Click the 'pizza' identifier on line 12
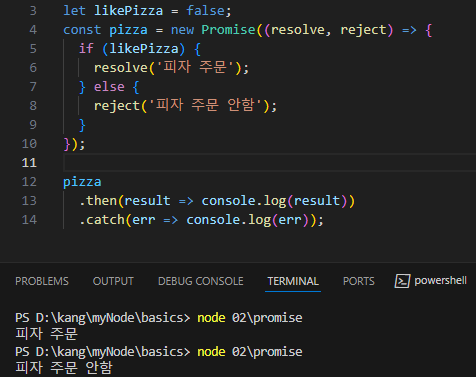This screenshot has width=476, height=377. (x=82, y=182)
